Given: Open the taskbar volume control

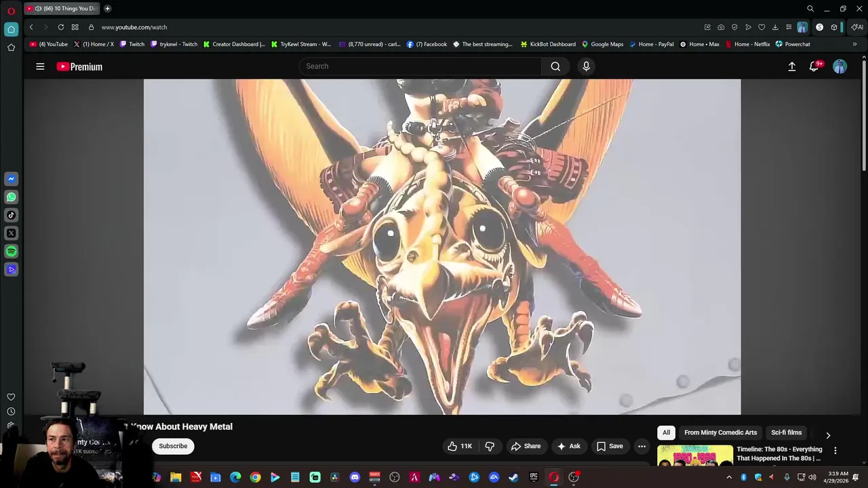Looking at the screenshot, I should pyautogui.click(x=812, y=477).
